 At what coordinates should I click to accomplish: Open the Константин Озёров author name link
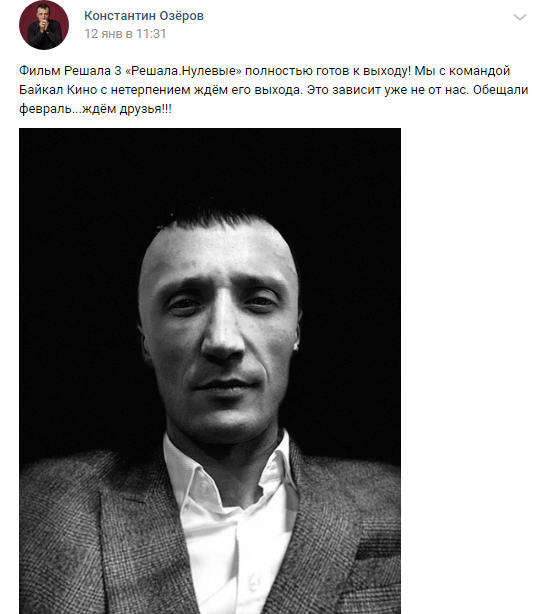click(144, 16)
